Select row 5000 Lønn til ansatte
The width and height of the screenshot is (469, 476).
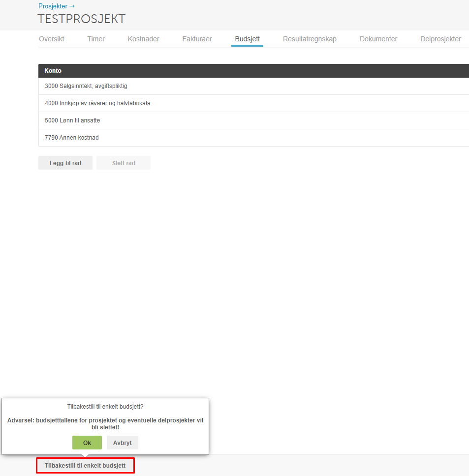click(x=253, y=120)
